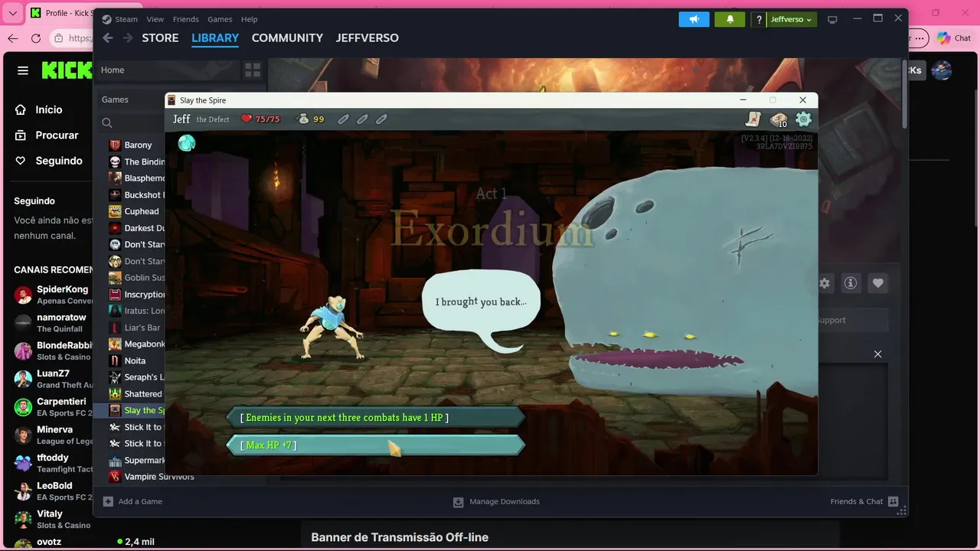Image resolution: width=980 pixels, height=551 pixels.
Task: Select Vampire Survivors in the library list
Action: click(152, 477)
